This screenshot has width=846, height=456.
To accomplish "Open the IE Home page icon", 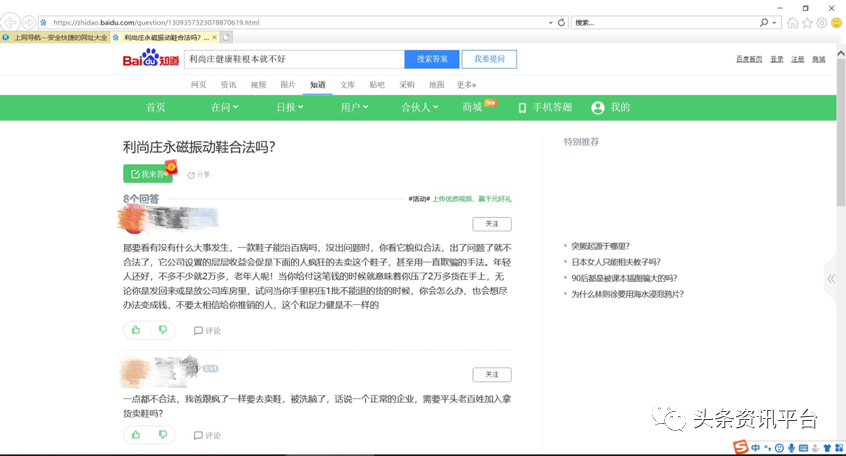I will pyautogui.click(x=792, y=23).
